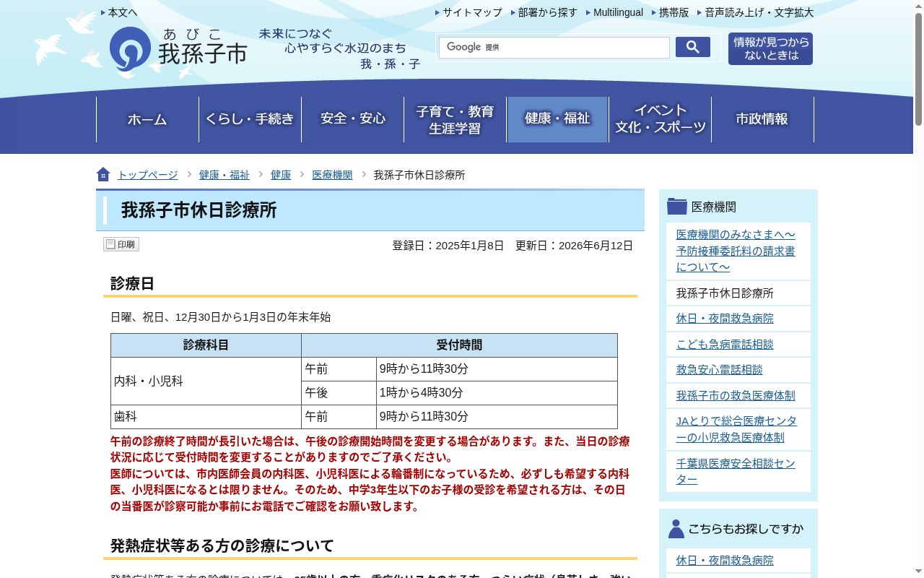
Task: Open the 救急安心電話相談 sidebar link
Action: [719, 370]
